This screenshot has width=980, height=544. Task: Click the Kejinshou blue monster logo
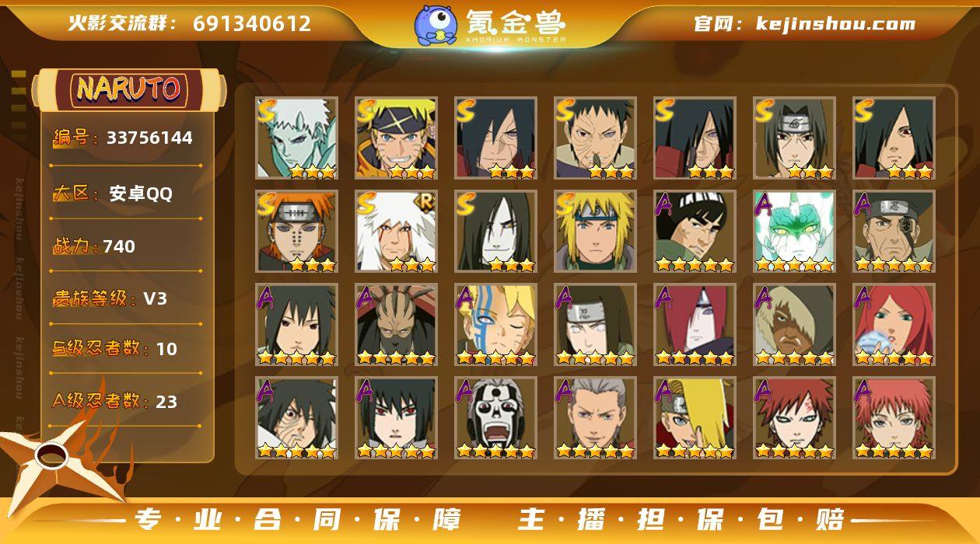(x=436, y=24)
